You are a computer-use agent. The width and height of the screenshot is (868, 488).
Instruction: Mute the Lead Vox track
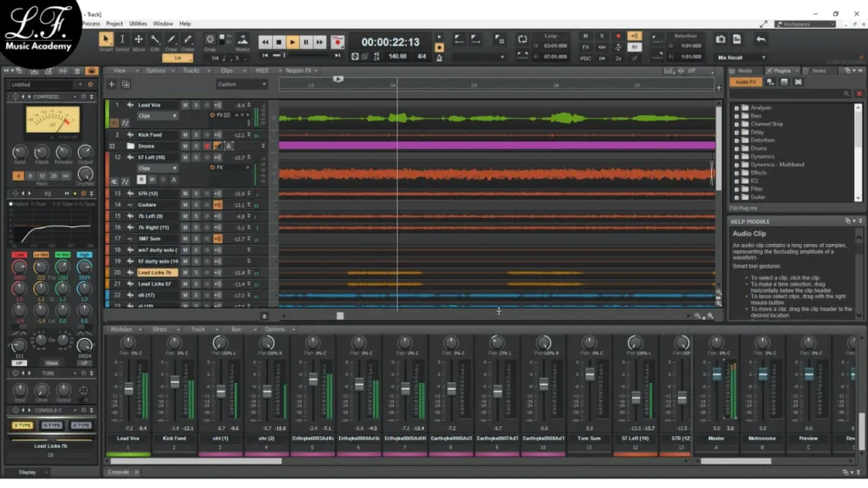pos(185,105)
